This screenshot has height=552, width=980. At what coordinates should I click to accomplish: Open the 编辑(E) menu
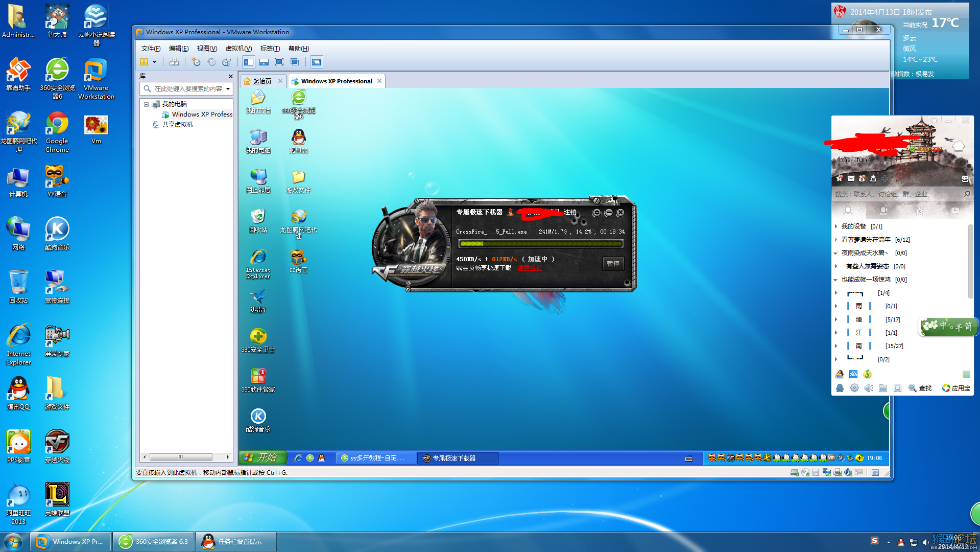tap(179, 49)
